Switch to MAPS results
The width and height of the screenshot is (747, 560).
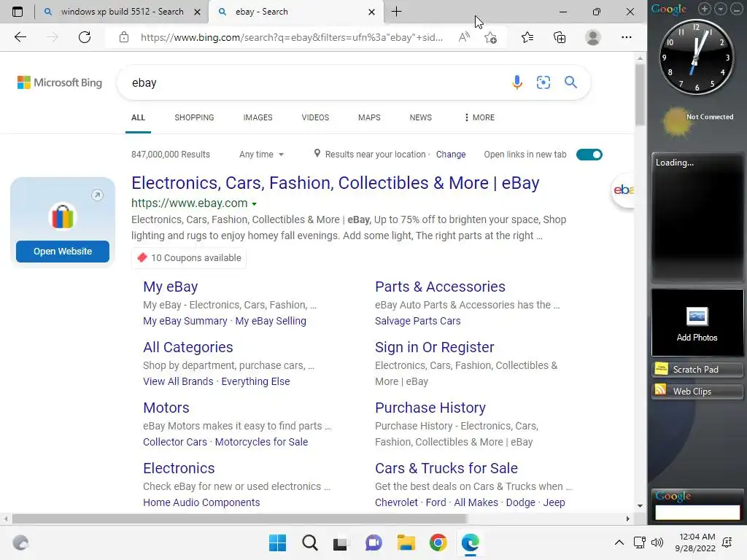(x=369, y=117)
